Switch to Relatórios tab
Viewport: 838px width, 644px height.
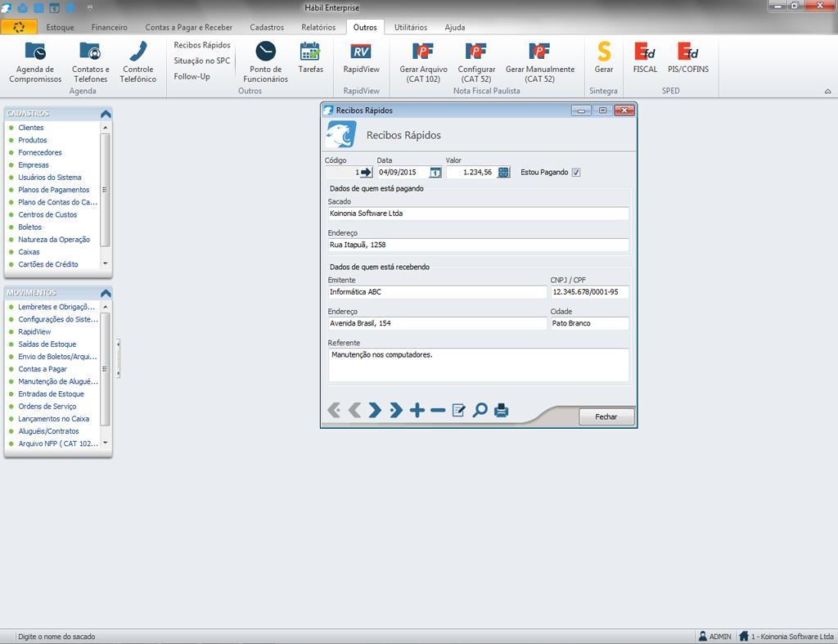pyautogui.click(x=318, y=27)
